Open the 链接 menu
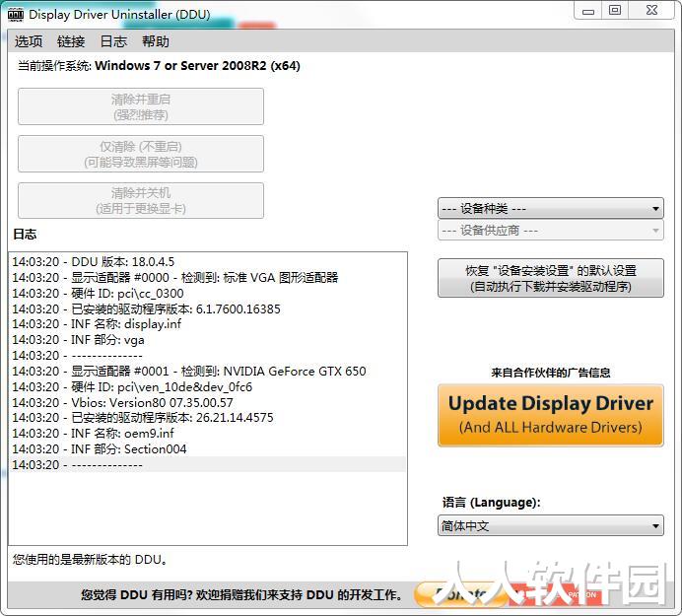Screen dimensions: 682x616 pos(71,41)
